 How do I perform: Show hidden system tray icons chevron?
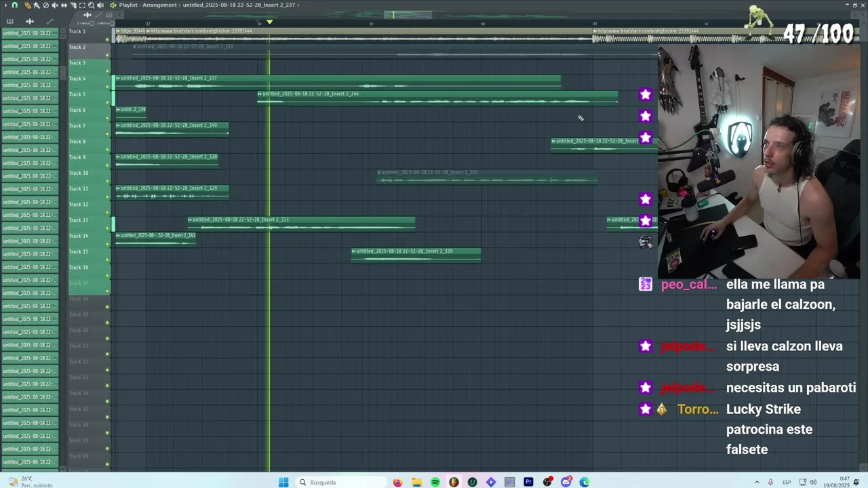coord(757,482)
